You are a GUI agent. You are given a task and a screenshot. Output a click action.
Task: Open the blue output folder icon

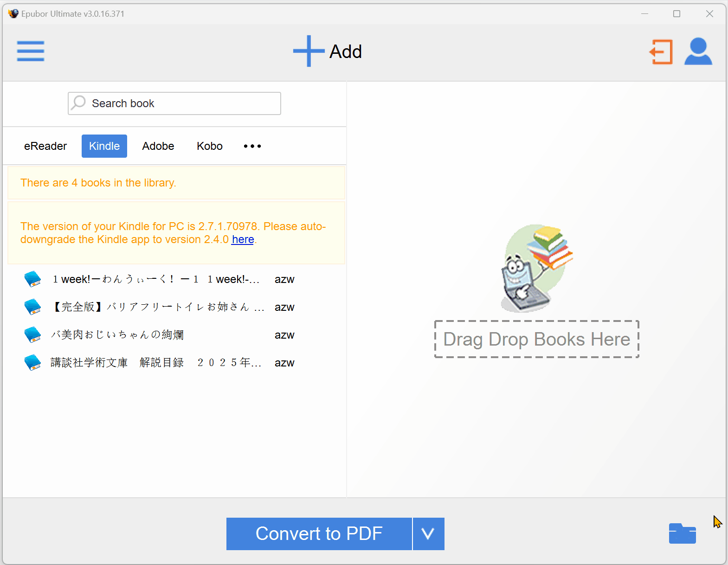683,533
